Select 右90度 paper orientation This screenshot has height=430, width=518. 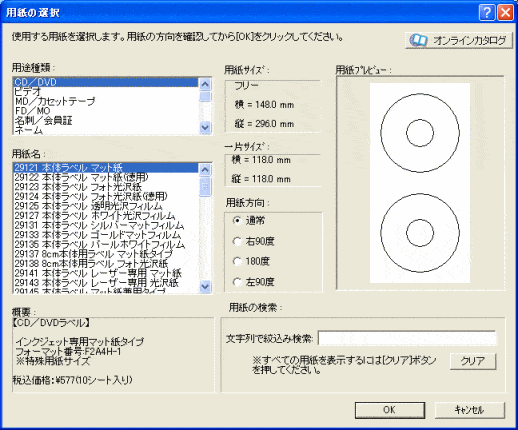coord(253,241)
